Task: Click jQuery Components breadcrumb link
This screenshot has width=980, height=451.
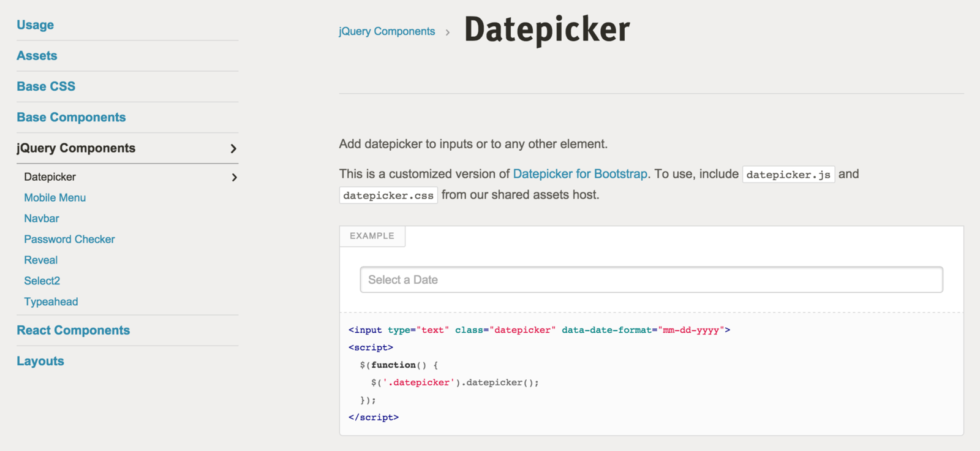Action: [386, 31]
